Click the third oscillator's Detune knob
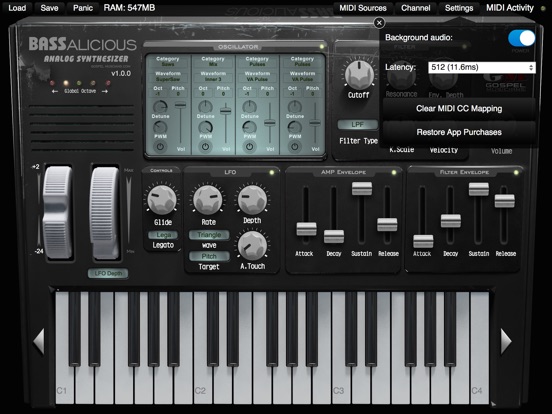Image resolution: width=552 pixels, height=414 pixels. [250, 107]
